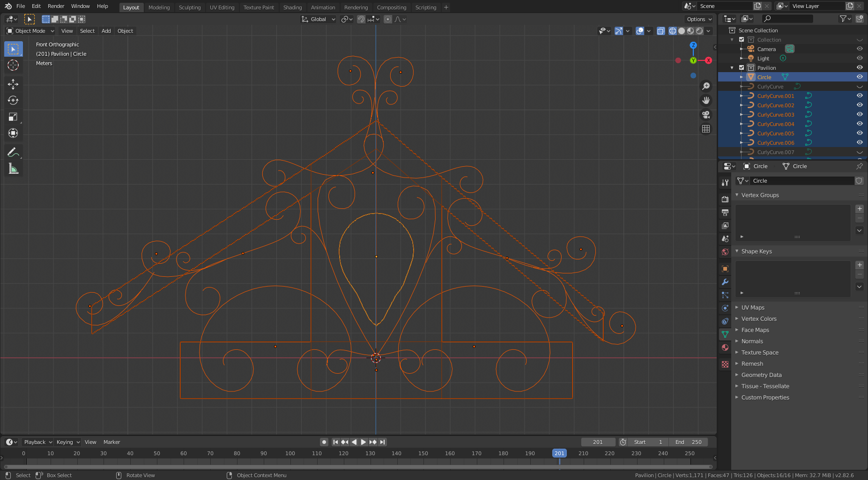868x480 pixels.
Task: Add a new vertex group
Action: [860, 209]
